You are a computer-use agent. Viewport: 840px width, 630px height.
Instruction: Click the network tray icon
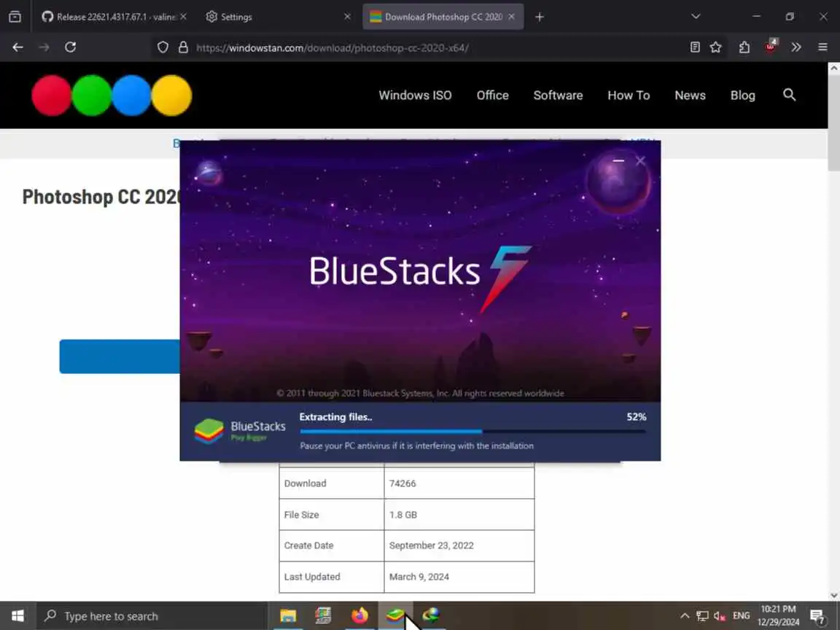[x=701, y=616]
